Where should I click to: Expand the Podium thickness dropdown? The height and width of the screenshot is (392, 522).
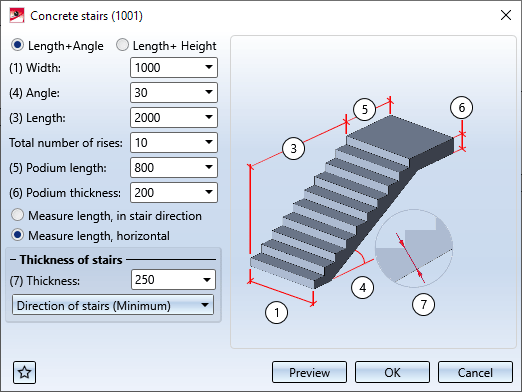click(x=209, y=192)
